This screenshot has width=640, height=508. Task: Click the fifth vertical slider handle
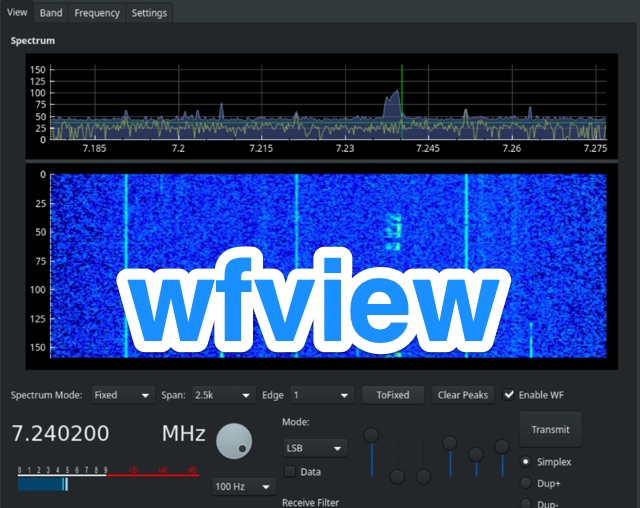(x=476, y=454)
